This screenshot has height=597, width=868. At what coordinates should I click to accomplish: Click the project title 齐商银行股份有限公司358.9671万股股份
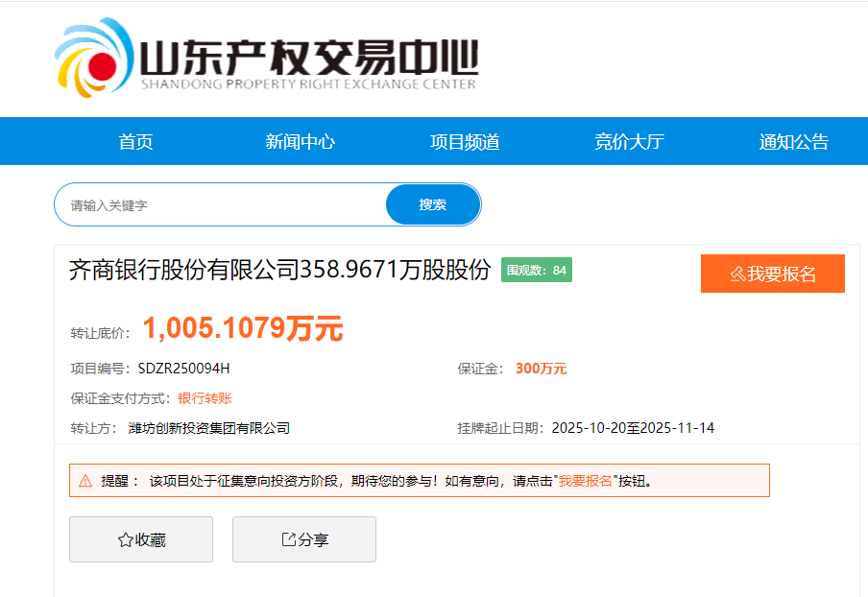279,271
